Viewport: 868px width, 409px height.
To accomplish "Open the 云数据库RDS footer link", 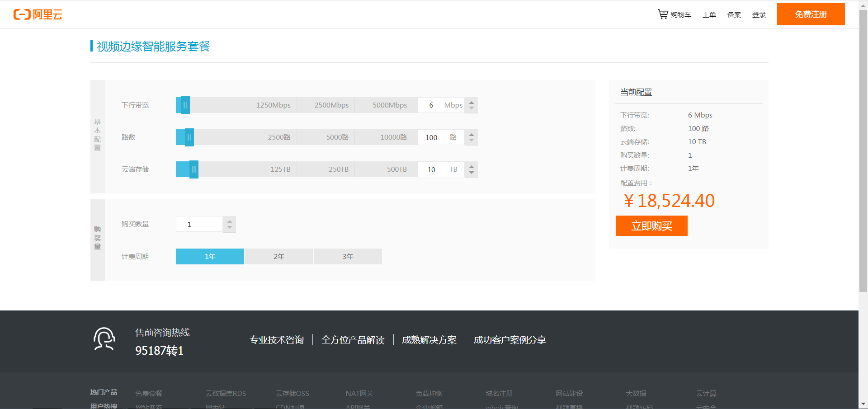I will [x=226, y=394].
